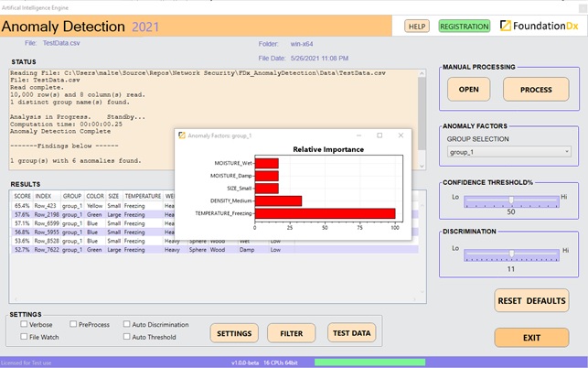
Task: Click the Wood cell in Row_7622
Action: point(218,249)
